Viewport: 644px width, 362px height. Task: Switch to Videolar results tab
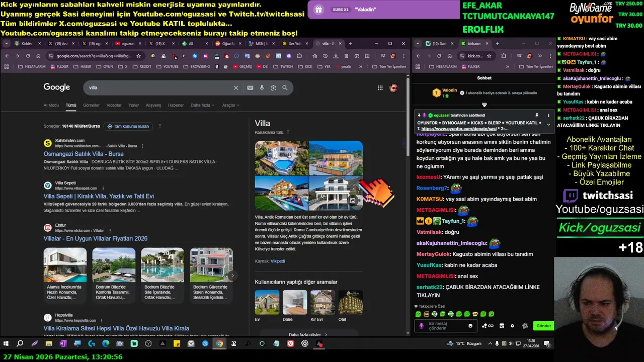tap(114, 105)
